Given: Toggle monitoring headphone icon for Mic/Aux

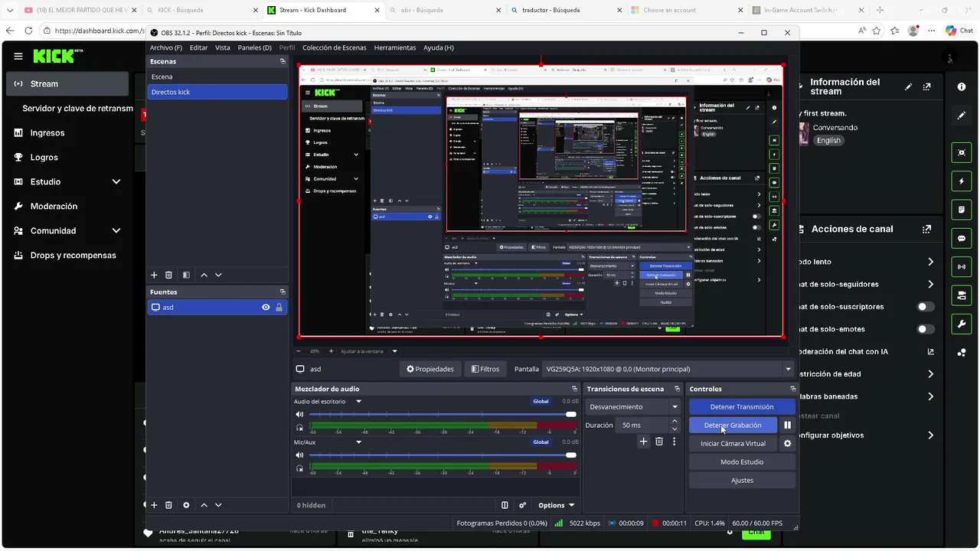Looking at the screenshot, I should tap(299, 468).
